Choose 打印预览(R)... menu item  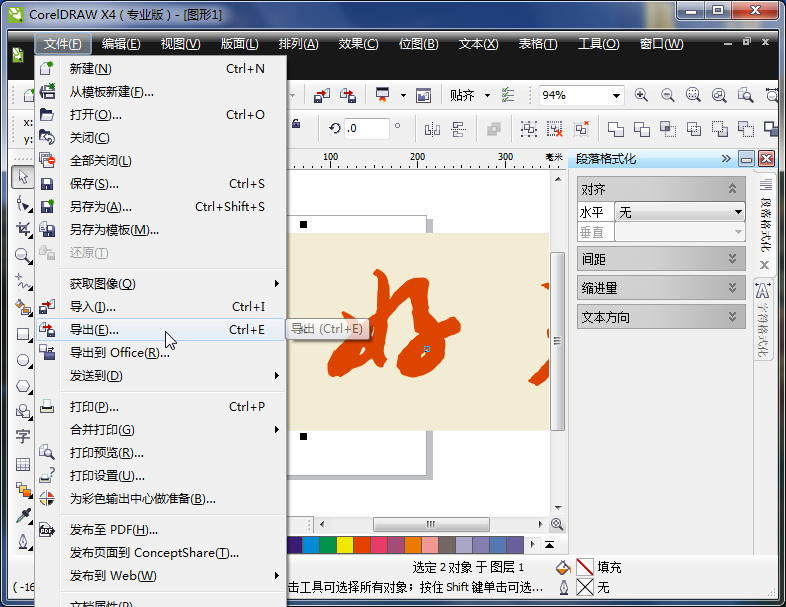[161, 453]
